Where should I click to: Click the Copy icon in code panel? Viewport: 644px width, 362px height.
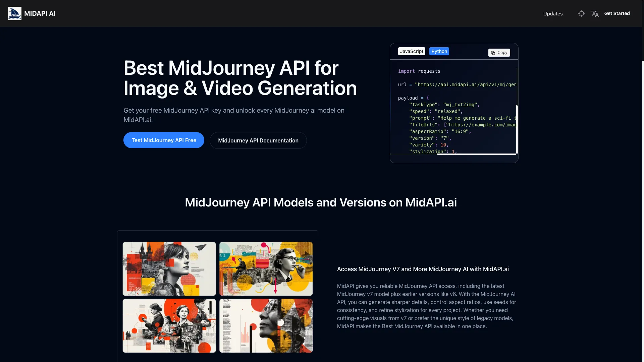(x=493, y=53)
